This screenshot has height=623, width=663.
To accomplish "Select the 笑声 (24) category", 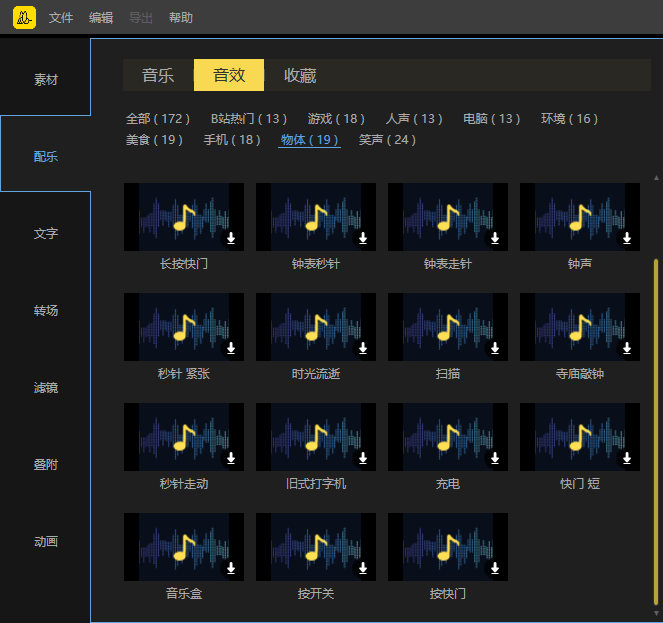I will [387, 140].
